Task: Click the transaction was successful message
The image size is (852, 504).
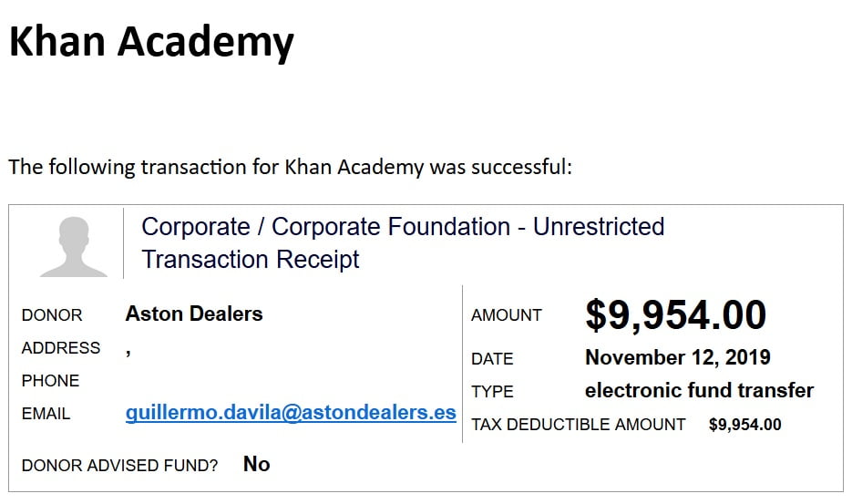Action: pos(290,168)
